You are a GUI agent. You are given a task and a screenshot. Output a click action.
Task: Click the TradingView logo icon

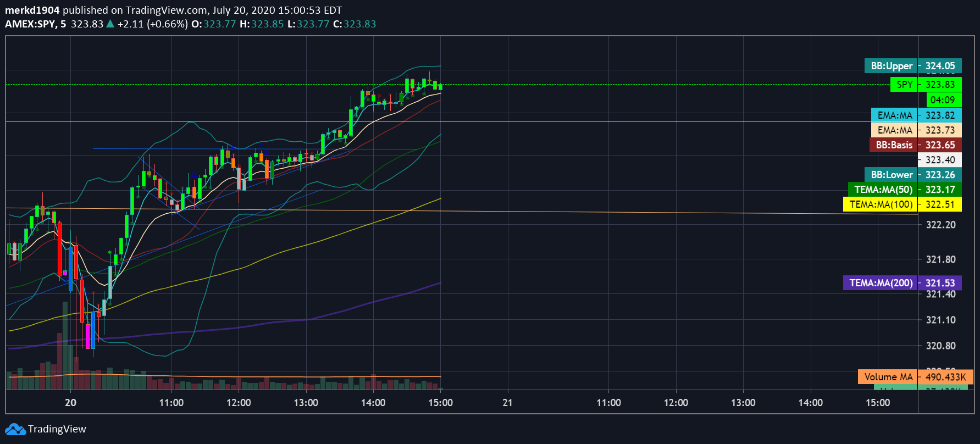coord(15,429)
